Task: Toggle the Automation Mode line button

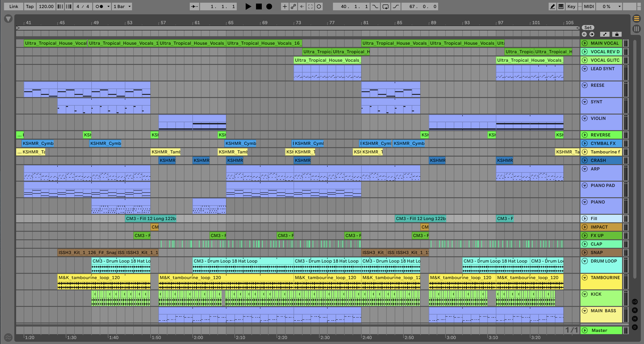Action: 605,34
